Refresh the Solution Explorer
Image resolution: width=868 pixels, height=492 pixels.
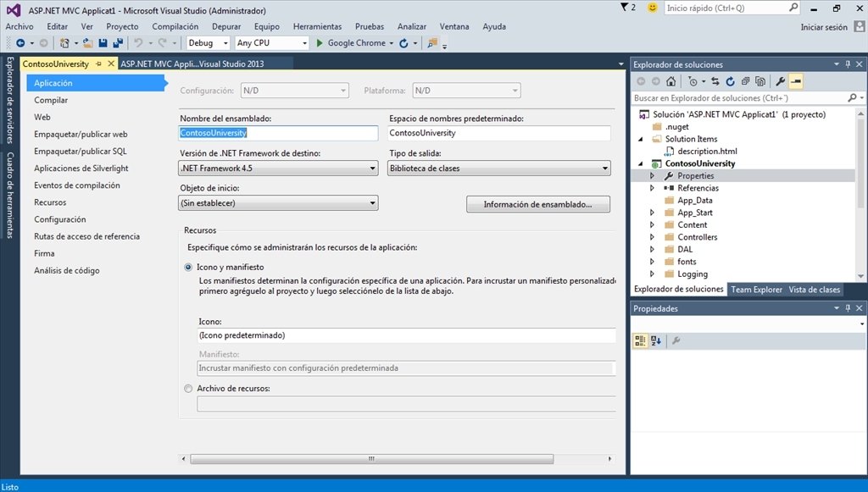730,80
